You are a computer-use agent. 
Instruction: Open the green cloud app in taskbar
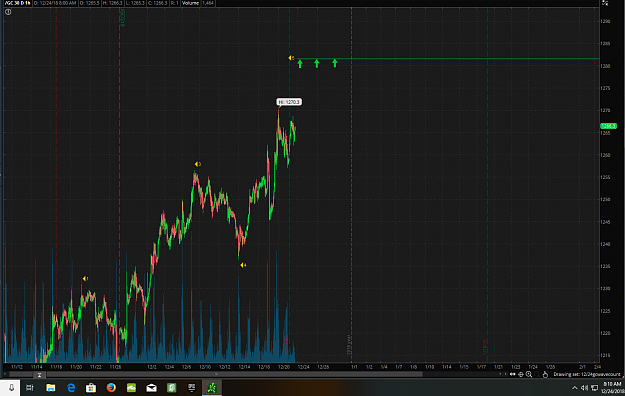(131, 388)
